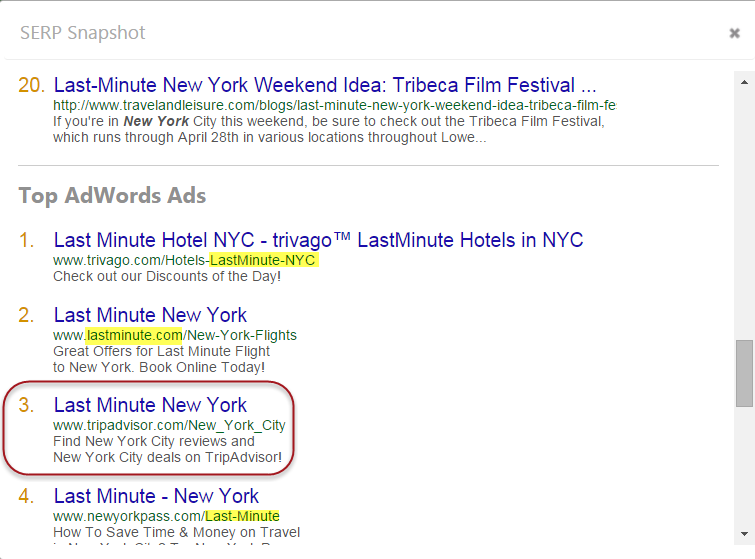The width and height of the screenshot is (755, 559).
Task: Visit the tripadvisor.com New_York_City URL
Action: (x=169, y=425)
